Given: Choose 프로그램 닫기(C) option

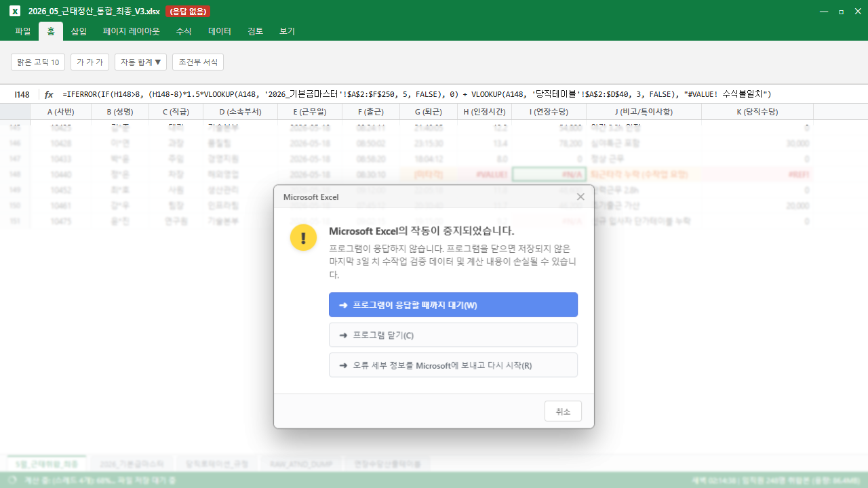Looking at the screenshot, I should point(453,335).
